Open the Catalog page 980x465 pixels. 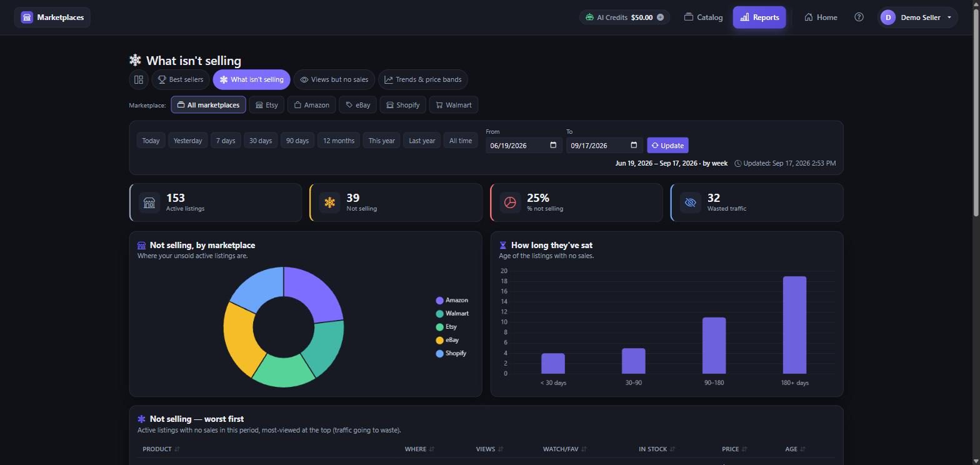tap(703, 17)
